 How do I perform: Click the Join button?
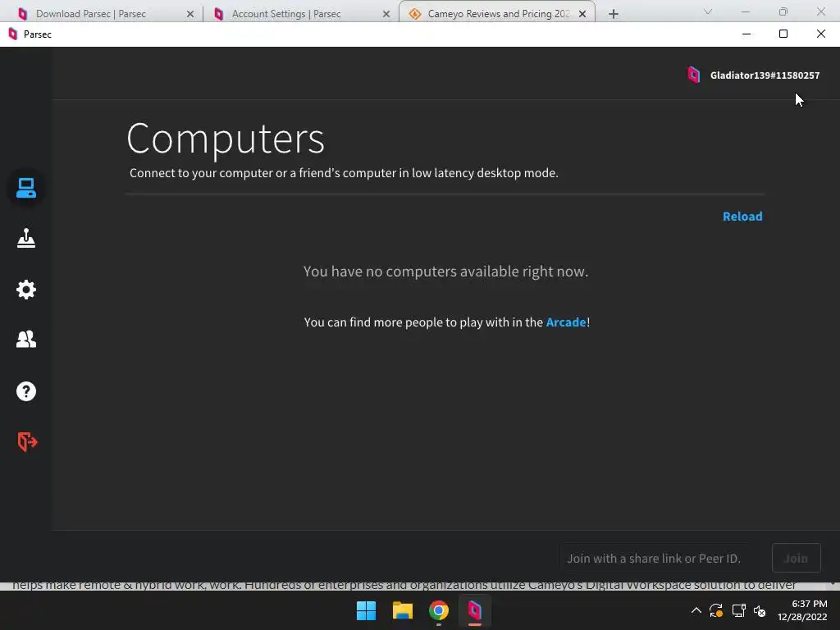click(796, 558)
